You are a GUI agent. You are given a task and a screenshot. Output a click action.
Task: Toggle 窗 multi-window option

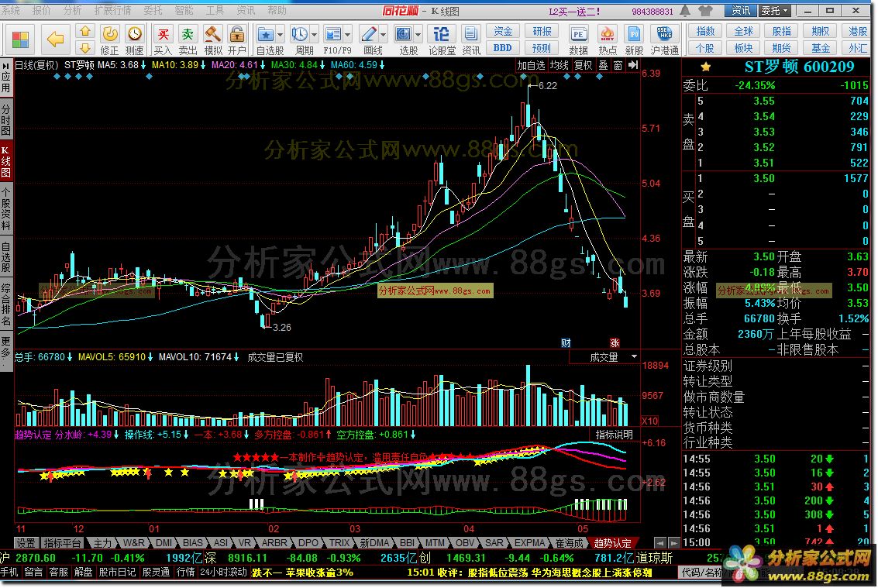[x=618, y=65]
